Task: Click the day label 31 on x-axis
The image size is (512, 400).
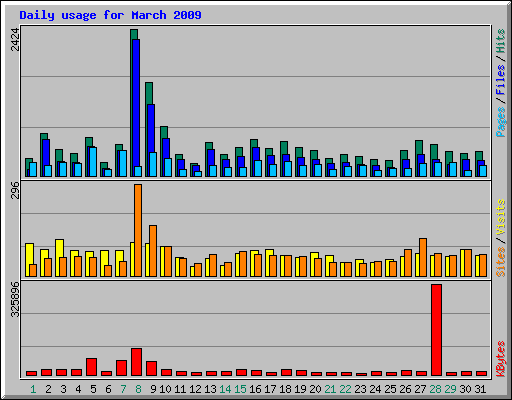Action: (x=480, y=389)
